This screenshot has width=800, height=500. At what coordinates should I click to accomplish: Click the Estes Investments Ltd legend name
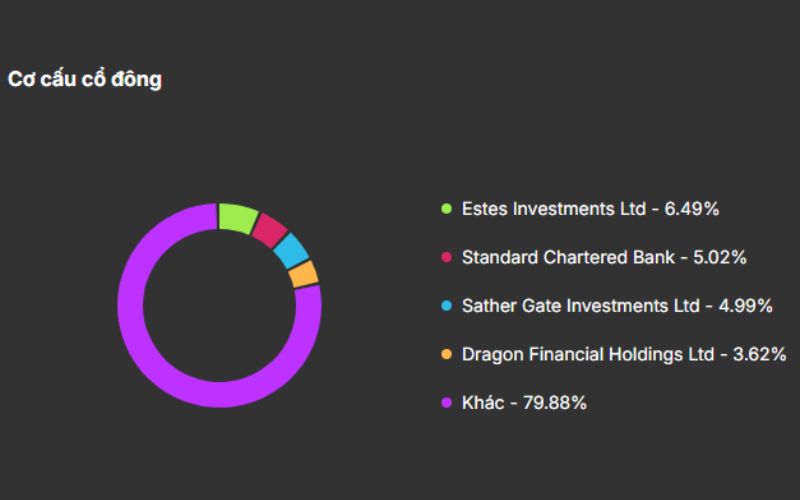[x=553, y=209]
